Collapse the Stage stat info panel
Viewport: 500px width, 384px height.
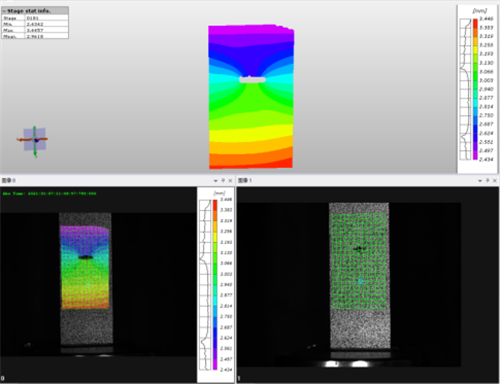[x=4, y=11]
